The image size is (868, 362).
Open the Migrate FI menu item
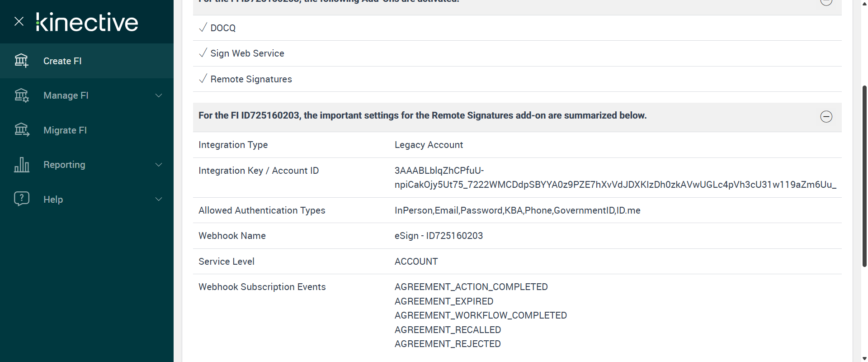pyautogui.click(x=65, y=130)
